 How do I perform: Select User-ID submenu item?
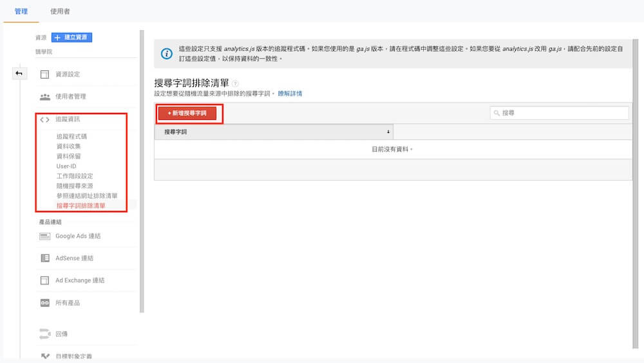point(66,166)
